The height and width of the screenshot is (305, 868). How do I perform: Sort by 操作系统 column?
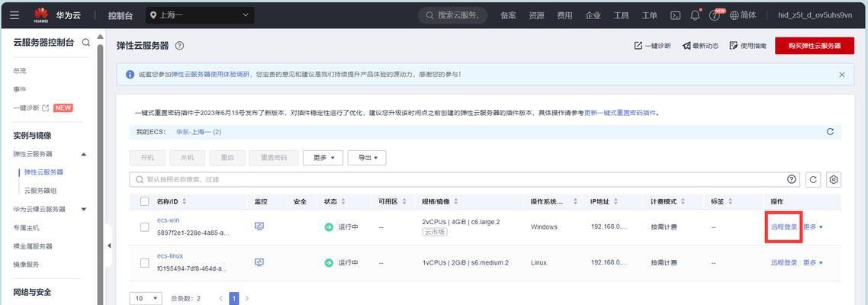[x=575, y=201]
